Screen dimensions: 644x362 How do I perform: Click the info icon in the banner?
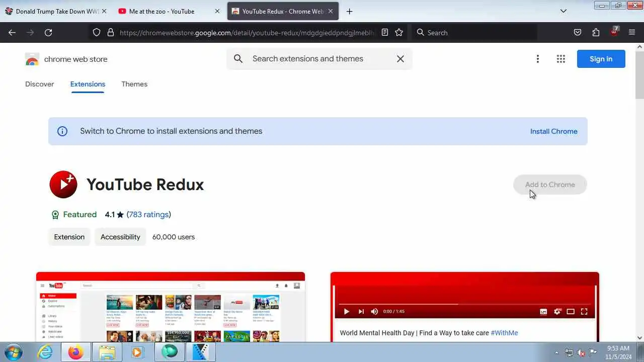click(62, 131)
